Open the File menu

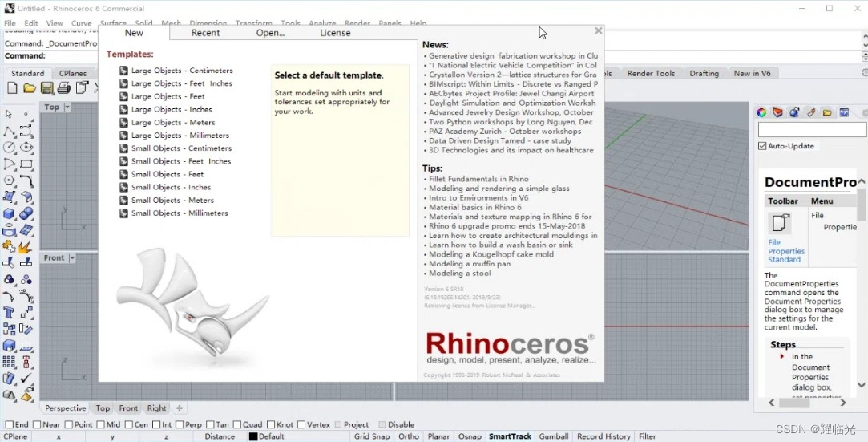(x=10, y=23)
